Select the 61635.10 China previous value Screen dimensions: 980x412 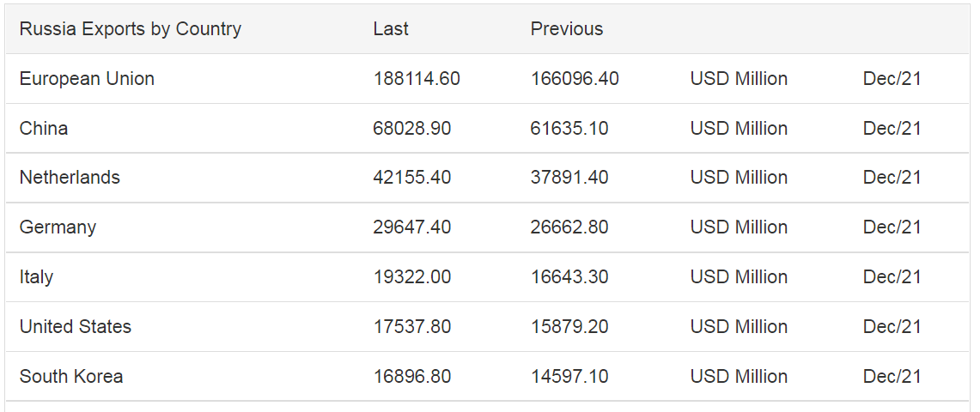coord(569,128)
